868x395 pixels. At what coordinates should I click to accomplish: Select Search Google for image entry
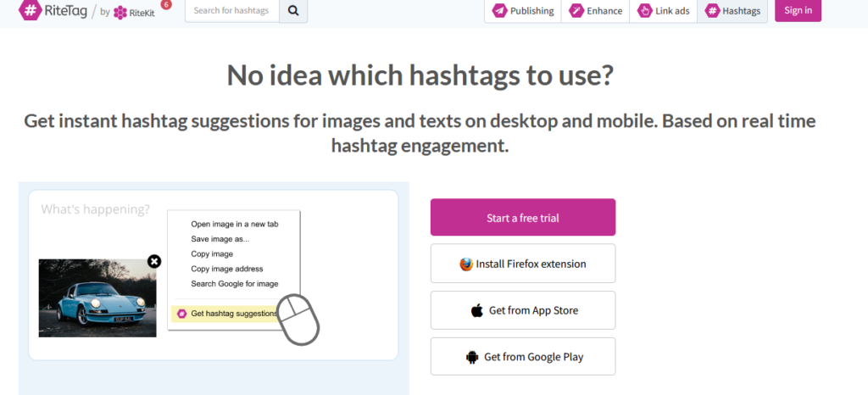tap(235, 284)
